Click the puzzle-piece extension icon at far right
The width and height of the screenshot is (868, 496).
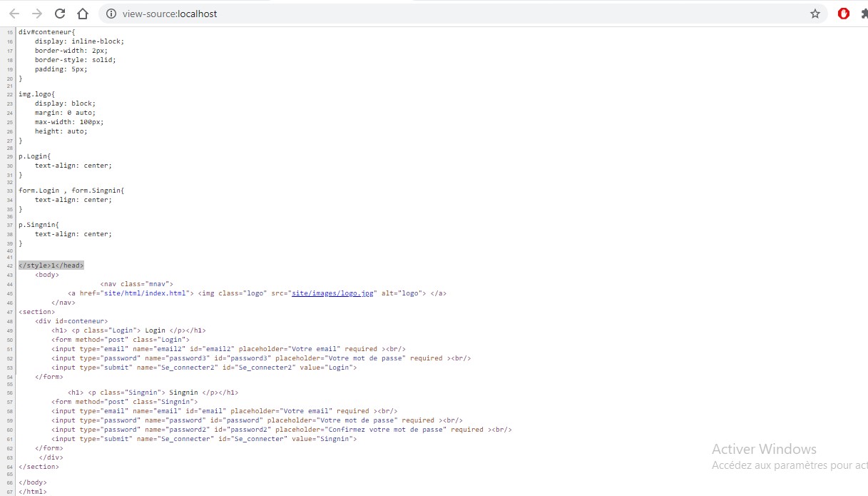coord(863,13)
